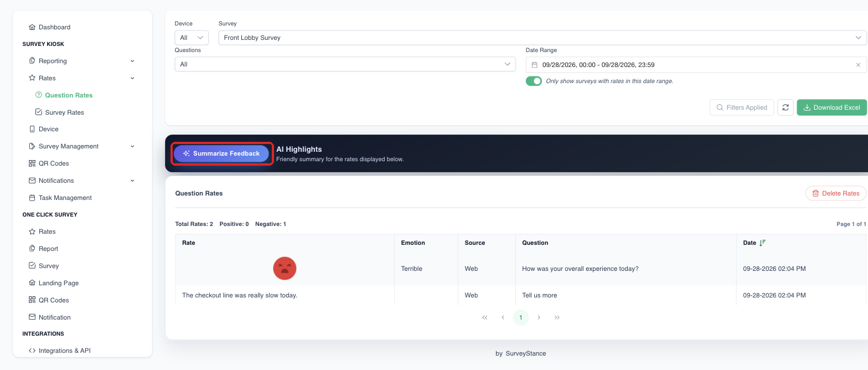Select Question Rates in the sidebar

(x=69, y=95)
